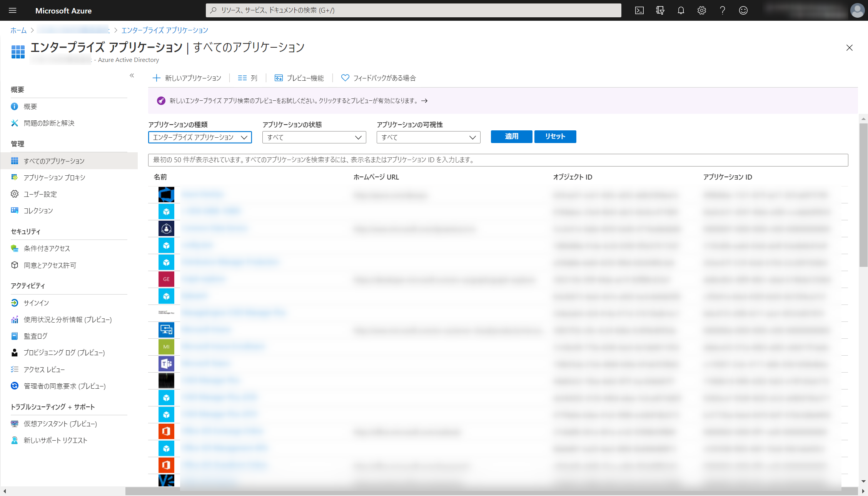Open アプリケーションの可視性 dropdown

click(x=428, y=137)
